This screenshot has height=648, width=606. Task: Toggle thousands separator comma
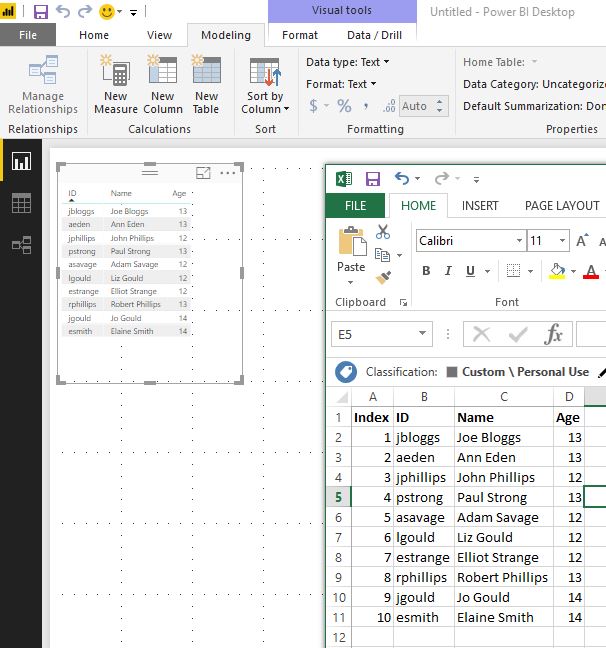pyautogui.click(x=366, y=106)
